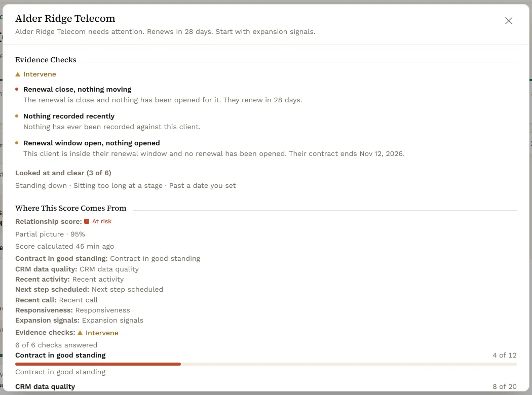Click the triangle icon next to Evidence checks: Intervene
The width and height of the screenshot is (532, 395).
[x=80, y=333]
